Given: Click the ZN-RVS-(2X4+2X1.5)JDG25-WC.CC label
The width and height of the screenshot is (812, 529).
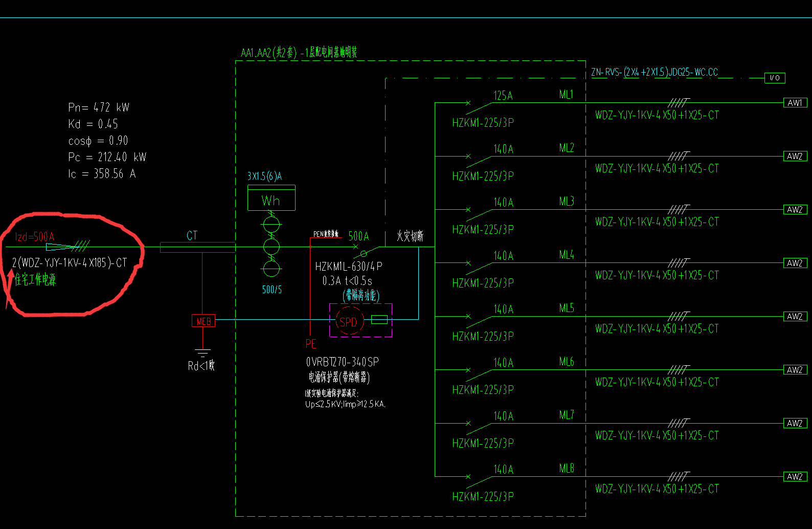Looking at the screenshot, I should [655, 72].
